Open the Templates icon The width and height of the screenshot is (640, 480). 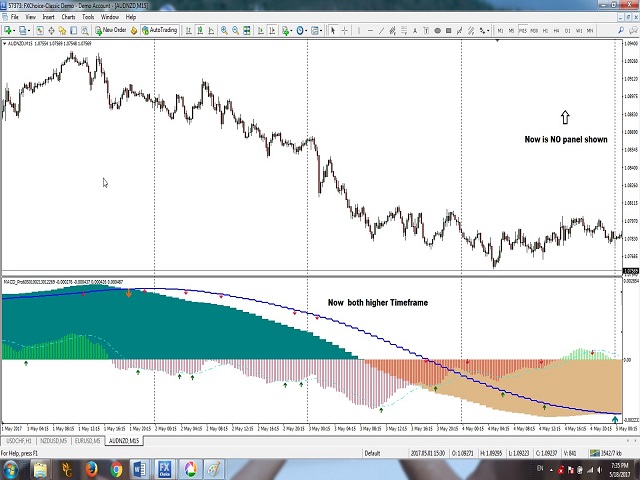pos(314,31)
